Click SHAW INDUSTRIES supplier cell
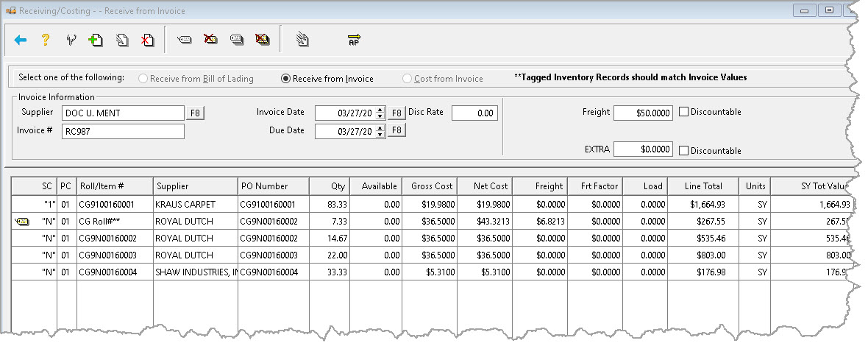868x346 pixels. [196, 272]
